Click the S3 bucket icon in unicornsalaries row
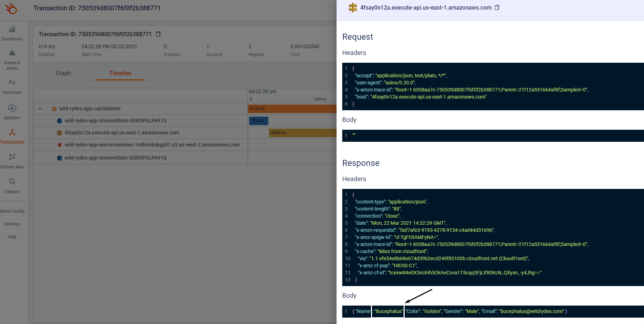The width and height of the screenshot is (644, 324). click(60, 145)
